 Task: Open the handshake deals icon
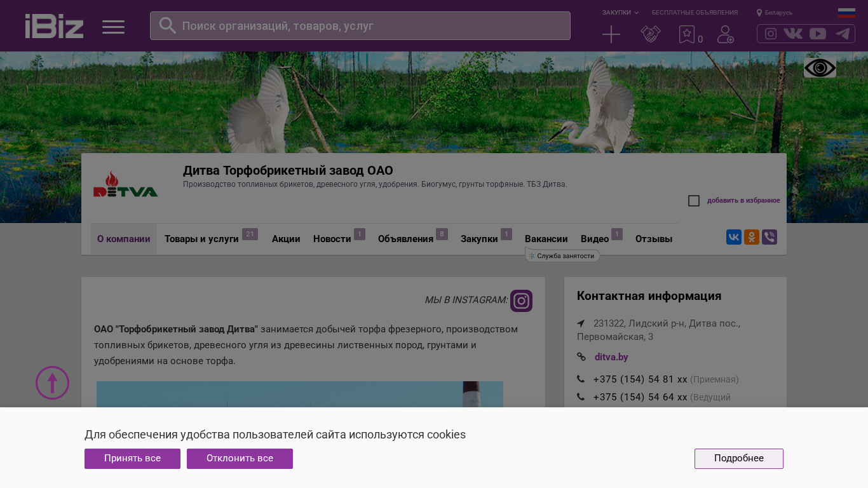pos(650,34)
